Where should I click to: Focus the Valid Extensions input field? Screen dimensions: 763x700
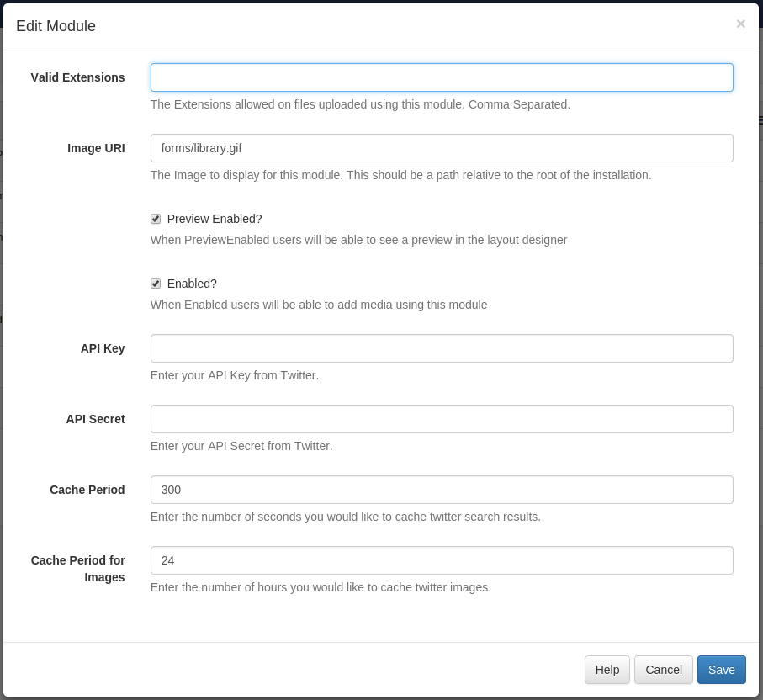pos(442,77)
